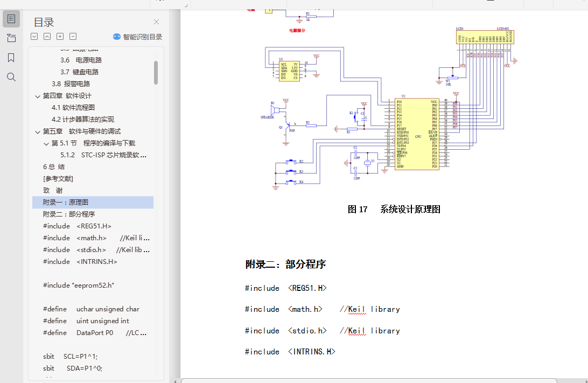This screenshot has height=383, width=588.
Task: Click the remove outline level minus icon
Action: (x=73, y=37)
